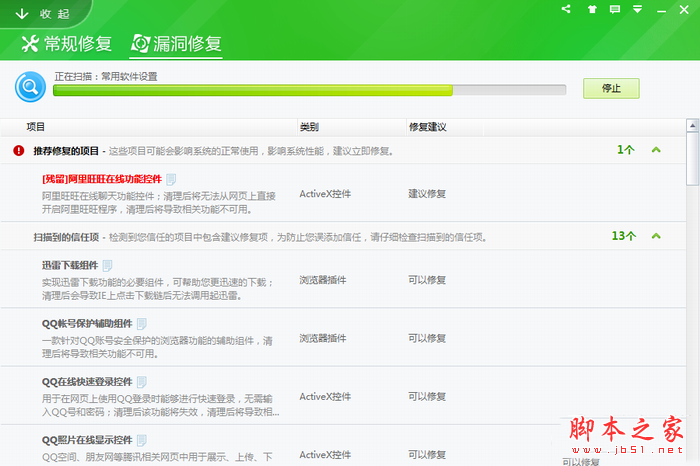Click 浏览器插件 category of QQ帐号保护辅助组件 row
The height and width of the screenshot is (466, 700).
tap(323, 338)
